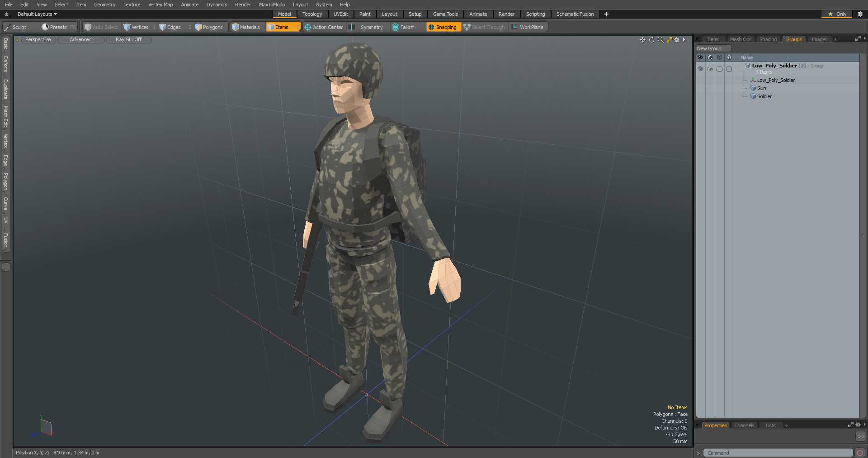Click the viewport zoom magnifier icon
The height and width of the screenshot is (458, 868).
(x=660, y=40)
